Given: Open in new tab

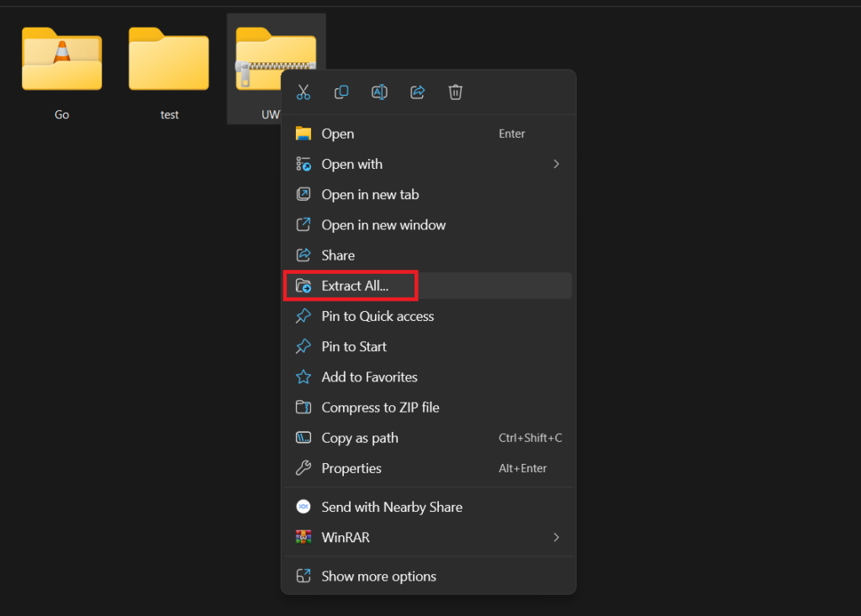Looking at the screenshot, I should (370, 195).
